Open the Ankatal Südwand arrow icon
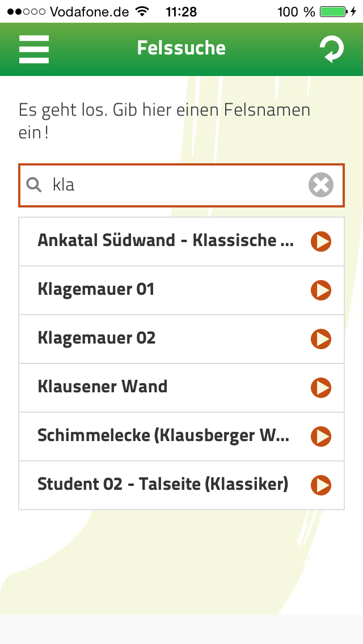 (x=321, y=241)
